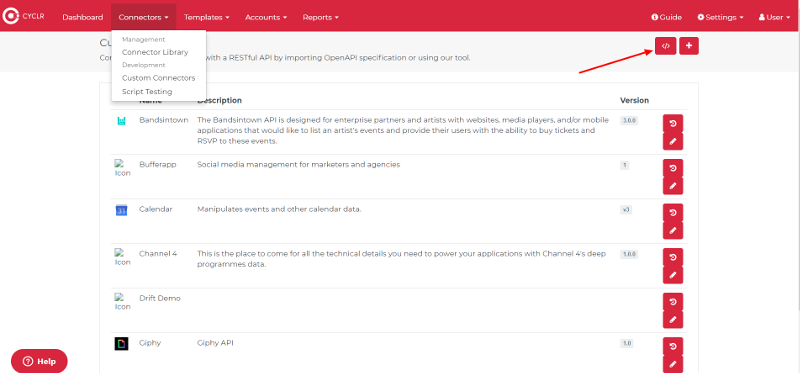The image size is (800, 373).
Task: Expand the User menu
Action: point(774,17)
